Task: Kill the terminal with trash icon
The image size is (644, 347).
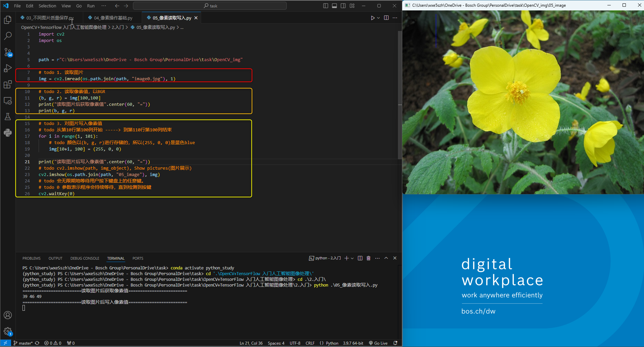Action: [x=369, y=258]
